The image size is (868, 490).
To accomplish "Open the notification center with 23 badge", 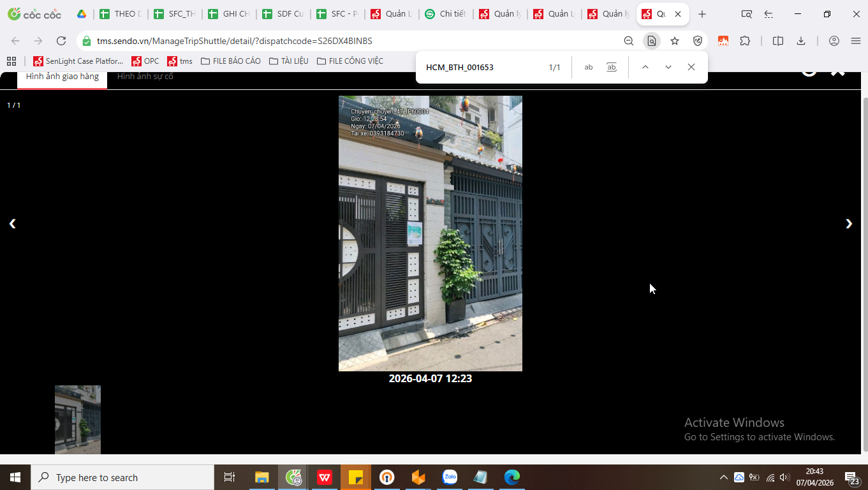I will 851,477.
